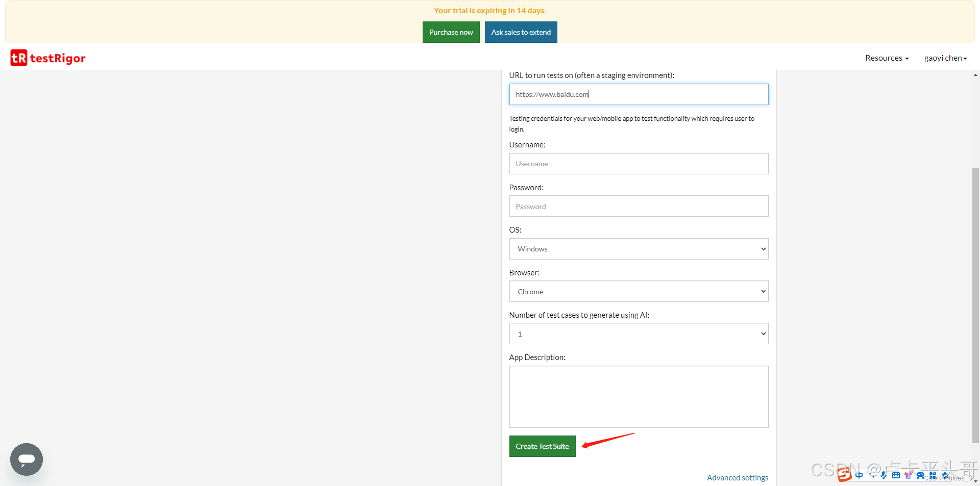Click the App Description text area
980x486 pixels.
[639, 397]
